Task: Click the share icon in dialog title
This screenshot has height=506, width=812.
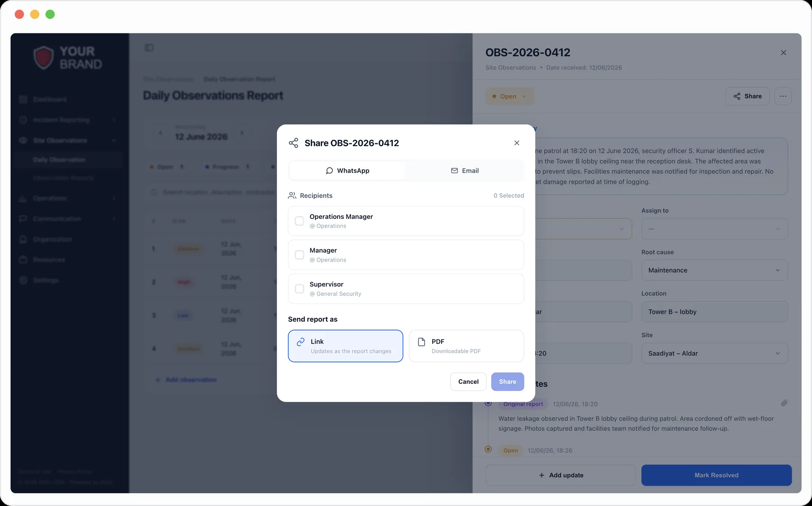Action: (x=294, y=143)
